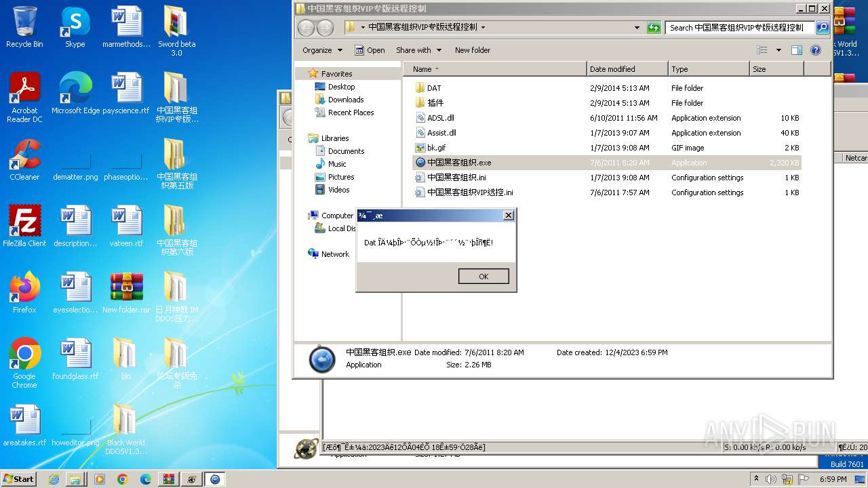
Task: Show hidden system tray icons
Action: pyautogui.click(x=757, y=479)
